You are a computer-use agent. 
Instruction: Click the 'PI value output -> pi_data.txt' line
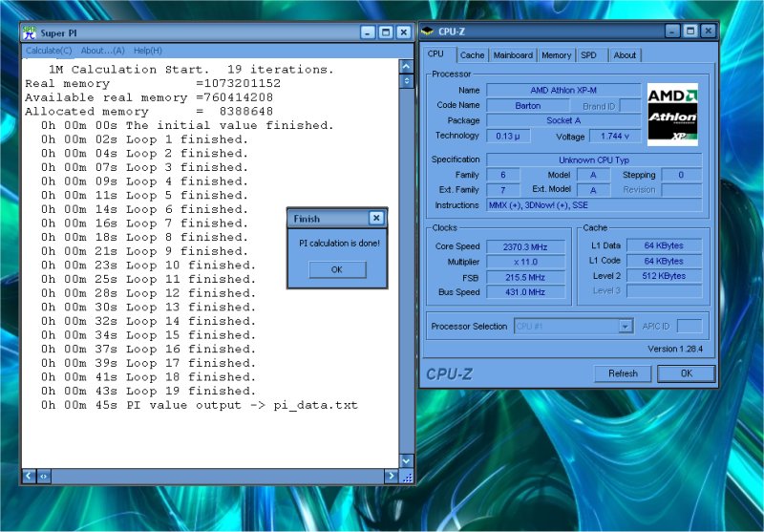click(x=200, y=405)
